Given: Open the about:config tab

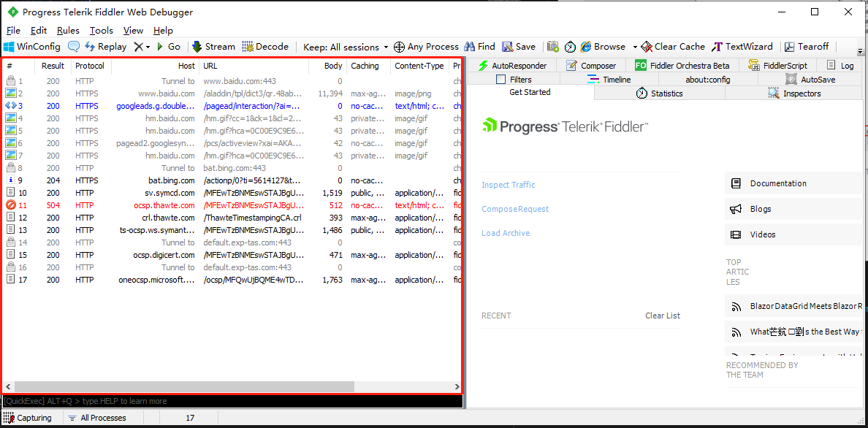Looking at the screenshot, I should (x=707, y=80).
